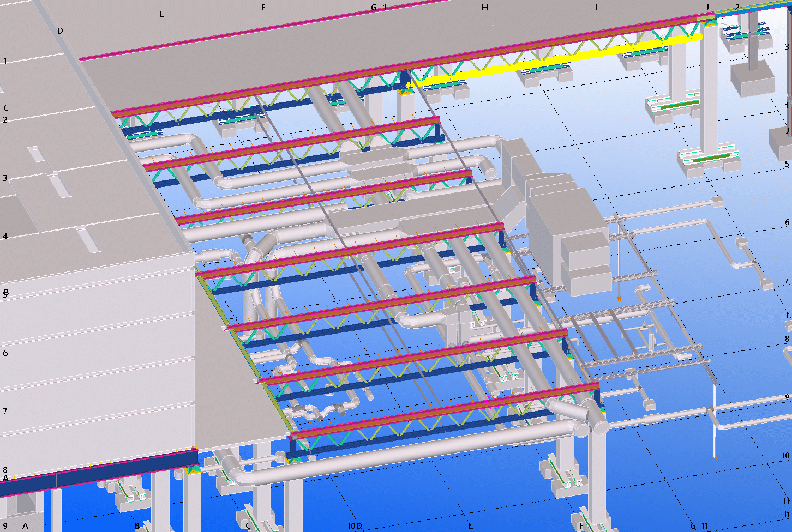Select the yellow highlighted beam
792x532 pixels.
pos(556,59)
